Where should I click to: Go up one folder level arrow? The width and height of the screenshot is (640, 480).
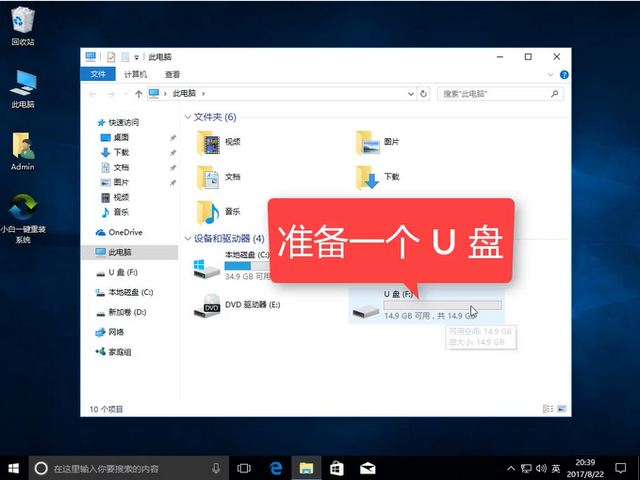pos(138,94)
